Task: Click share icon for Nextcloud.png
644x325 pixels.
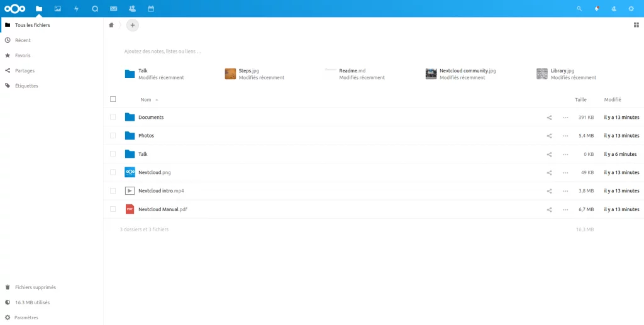Action: click(x=549, y=173)
